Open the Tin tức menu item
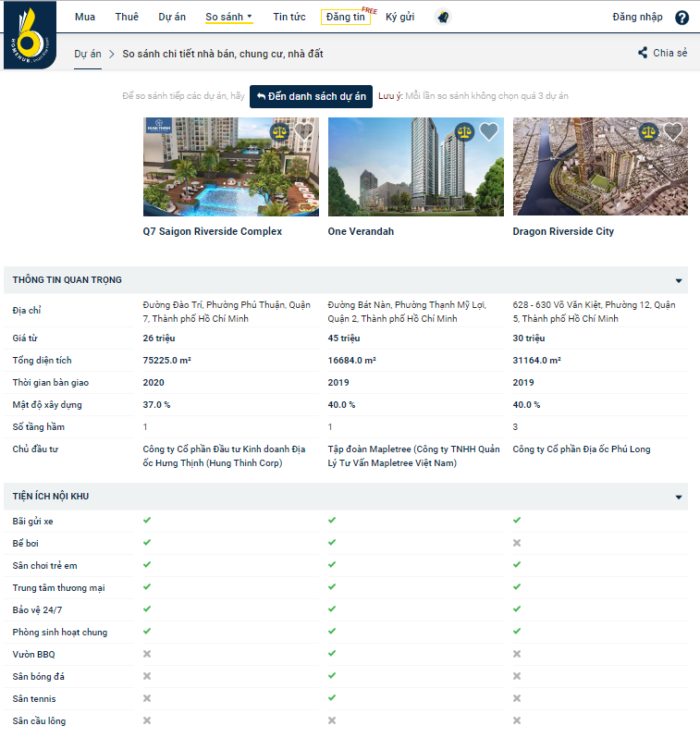The height and width of the screenshot is (738, 700). coord(289,17)
